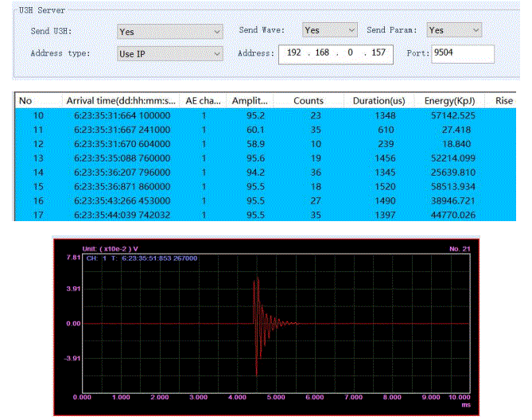Click duration value 1348

pos(385,115)
